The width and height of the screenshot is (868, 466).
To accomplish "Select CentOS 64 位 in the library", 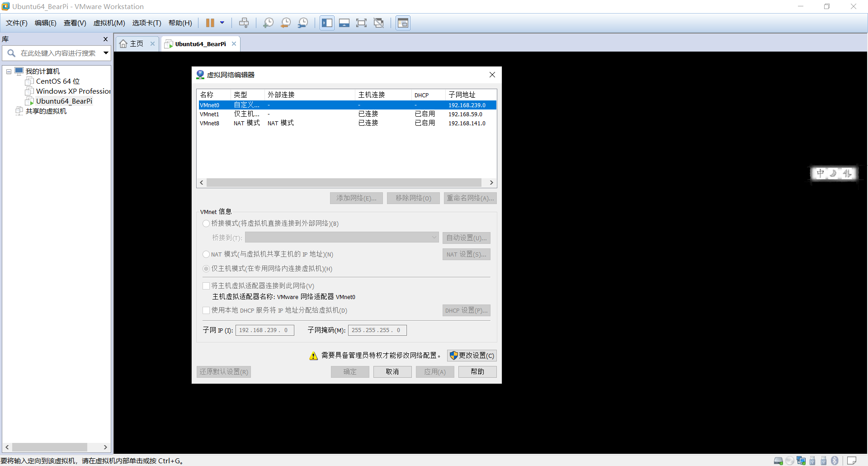I will tap(58, 81).
